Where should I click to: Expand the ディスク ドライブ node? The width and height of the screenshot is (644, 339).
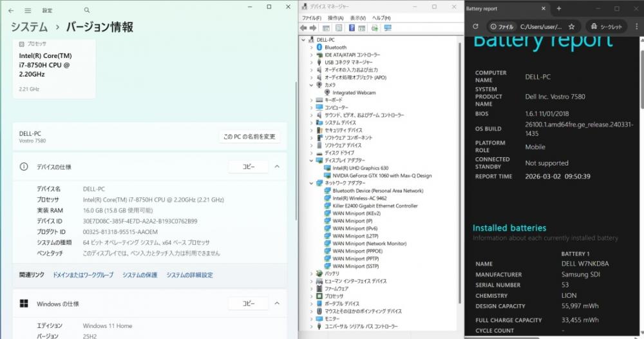[x=311, y=153]
